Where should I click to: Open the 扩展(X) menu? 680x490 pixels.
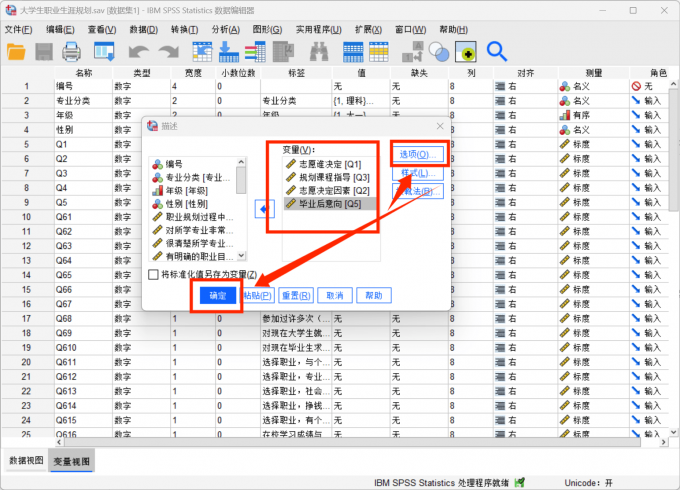(x=368, y=29)
